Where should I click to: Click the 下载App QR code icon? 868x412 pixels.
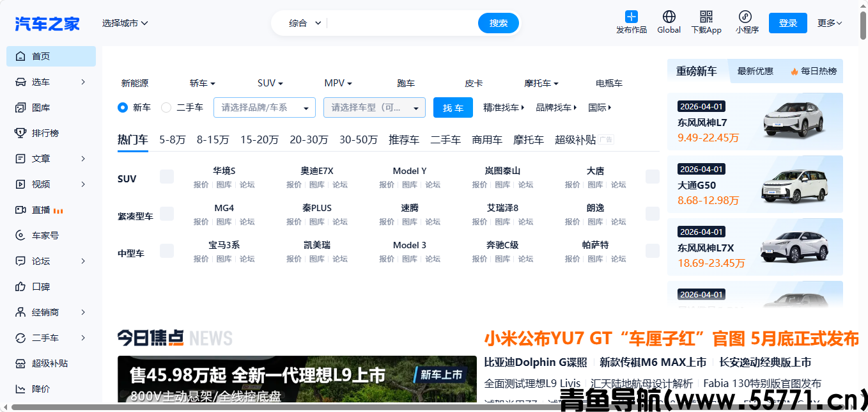pyautogui.click(x=706, y=17)
